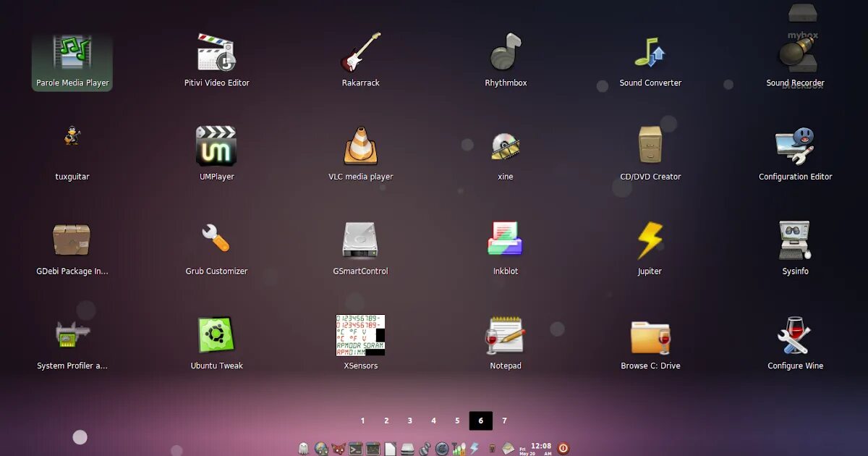This screenshot has width=868, height=456.
Task: Open the system monitor graph icon in dock
Action: tap(373, 449)
